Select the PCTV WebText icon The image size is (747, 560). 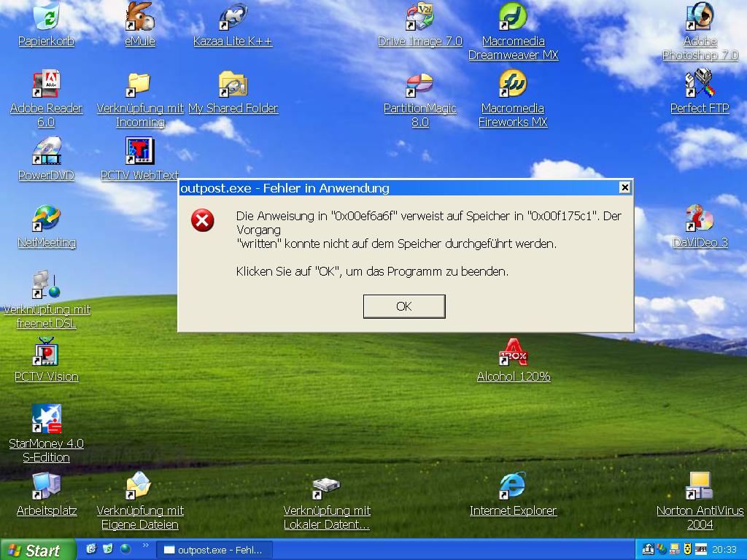click(140, 150)
